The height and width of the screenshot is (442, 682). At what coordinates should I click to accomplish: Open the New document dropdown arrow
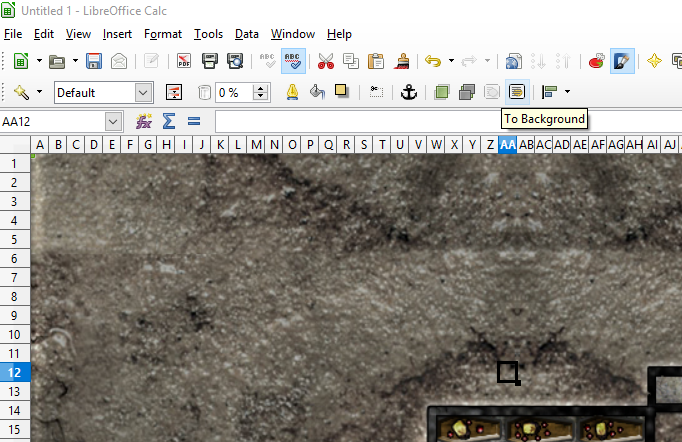(39, 61)
